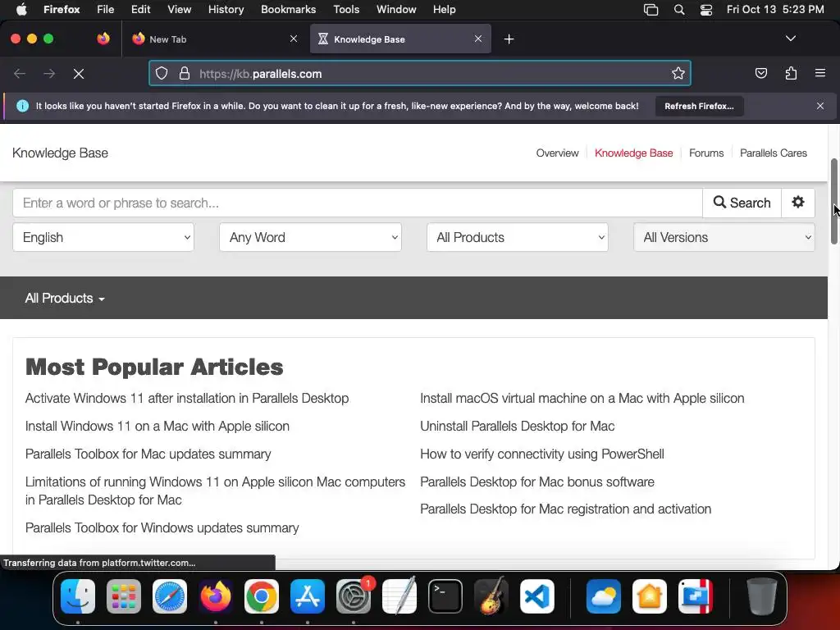
Task: Open Control Center in menu bar
Action: tap(706, 10)
